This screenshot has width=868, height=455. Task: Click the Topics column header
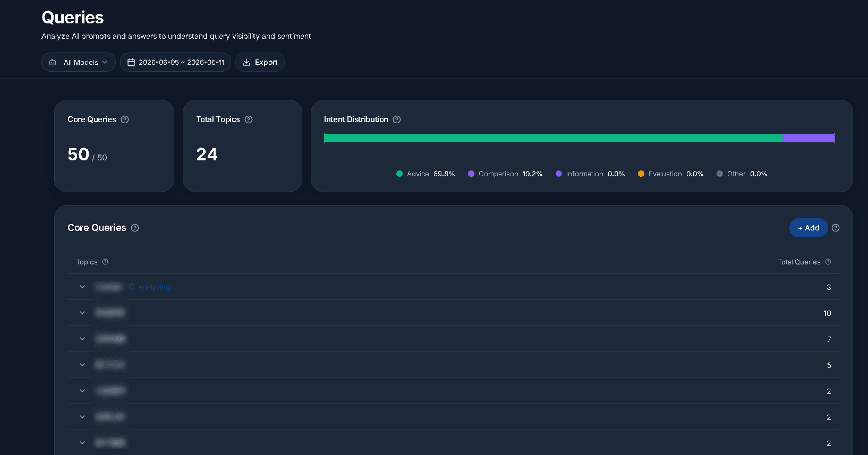tap(87, 262)
